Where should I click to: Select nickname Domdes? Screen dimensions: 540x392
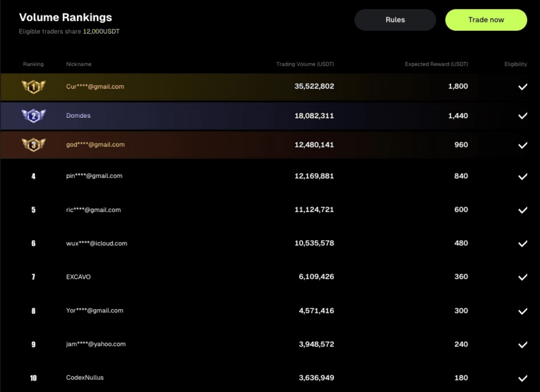[78, 116]
